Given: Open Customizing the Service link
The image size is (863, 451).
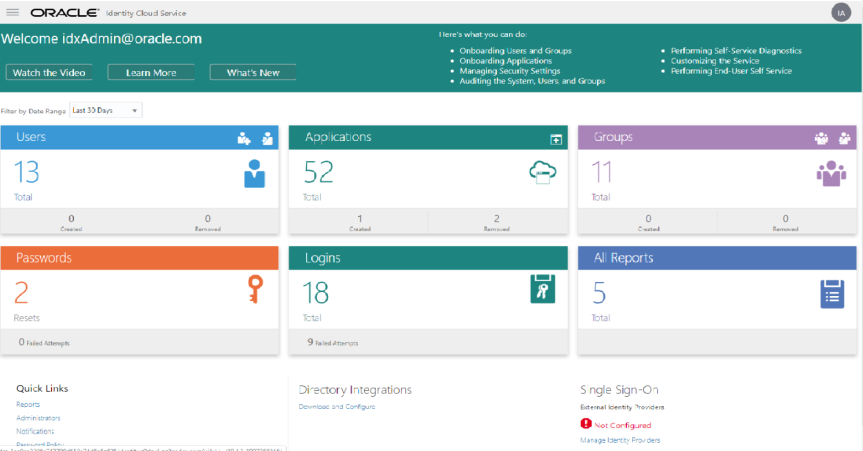Looking at the screenshot, I should pos(714,61).
